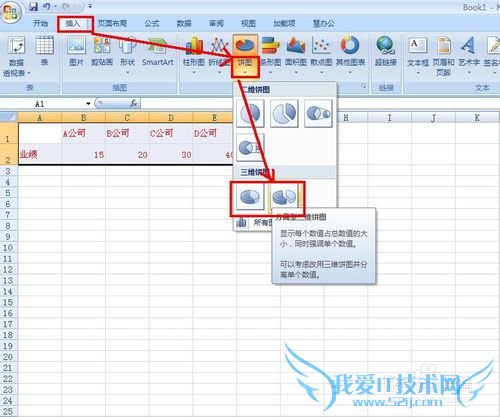Image resolution: width=500 pixels, height=417 pixels.
Task: Open the 面积图 area chart menu
Action: pos(296,55)
